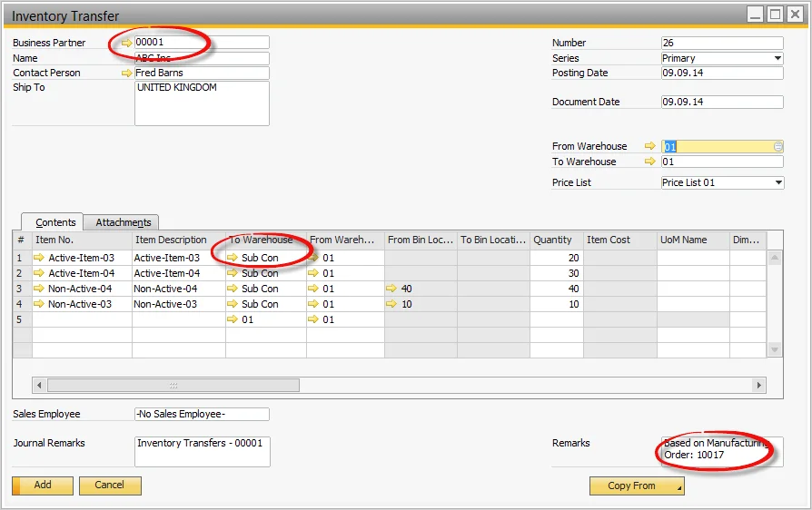The image size is (812, 510).
Task: Select the Dim... column header
Action: coord(748,240)
